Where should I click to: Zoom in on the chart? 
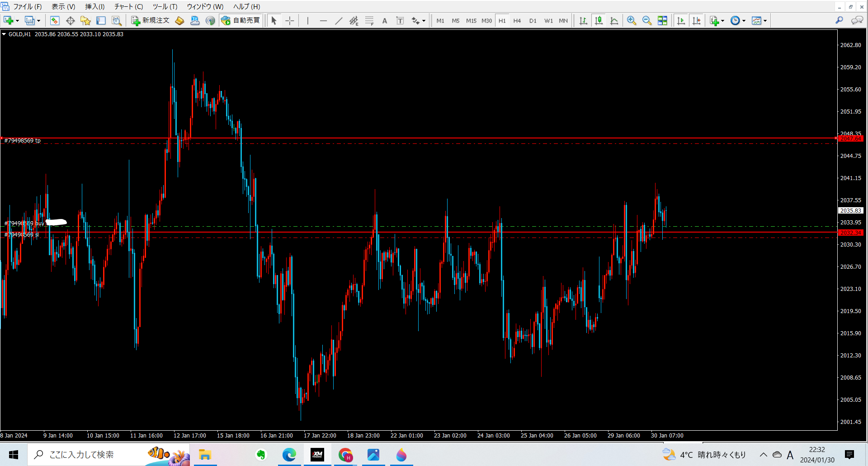632,20
